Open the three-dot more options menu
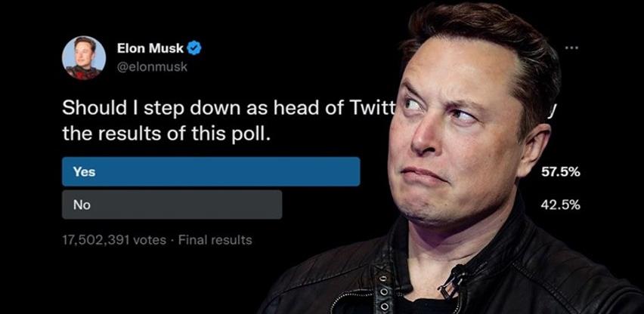This screenshot has width=644, height=314. coord(571,48)
